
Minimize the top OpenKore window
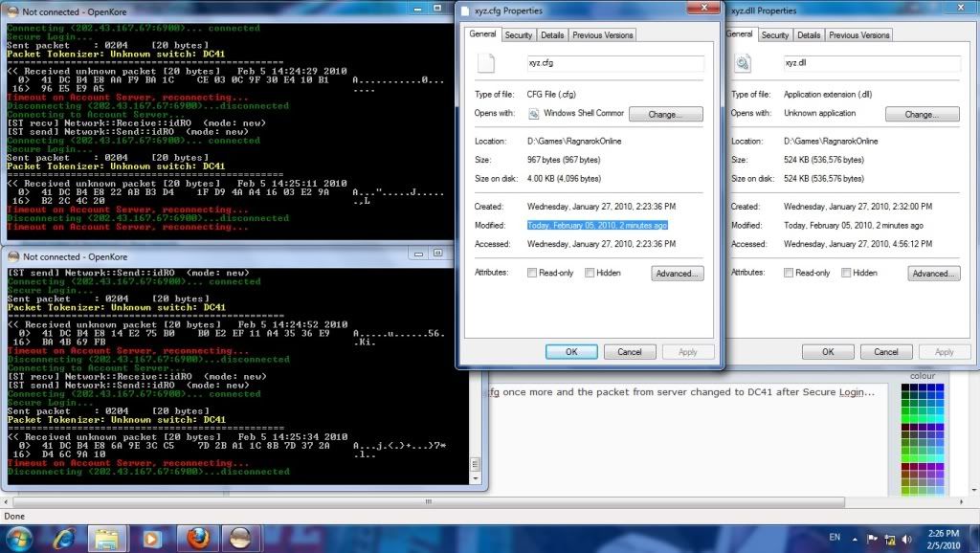click(x=418, y=9)
